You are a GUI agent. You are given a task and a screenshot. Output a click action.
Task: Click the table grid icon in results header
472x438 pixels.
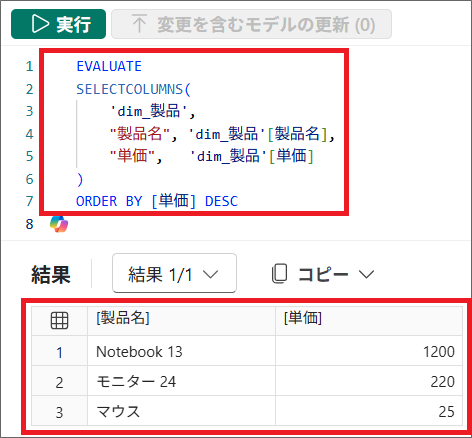[x=59, y=320]
